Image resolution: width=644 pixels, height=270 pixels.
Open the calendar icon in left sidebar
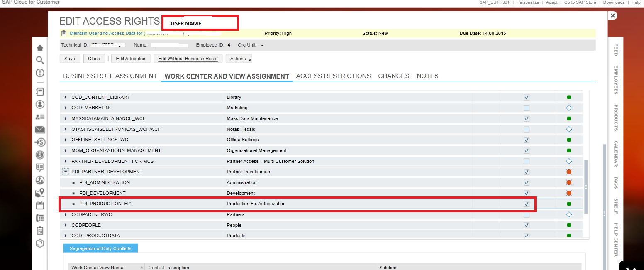click(x=40, y=205)
